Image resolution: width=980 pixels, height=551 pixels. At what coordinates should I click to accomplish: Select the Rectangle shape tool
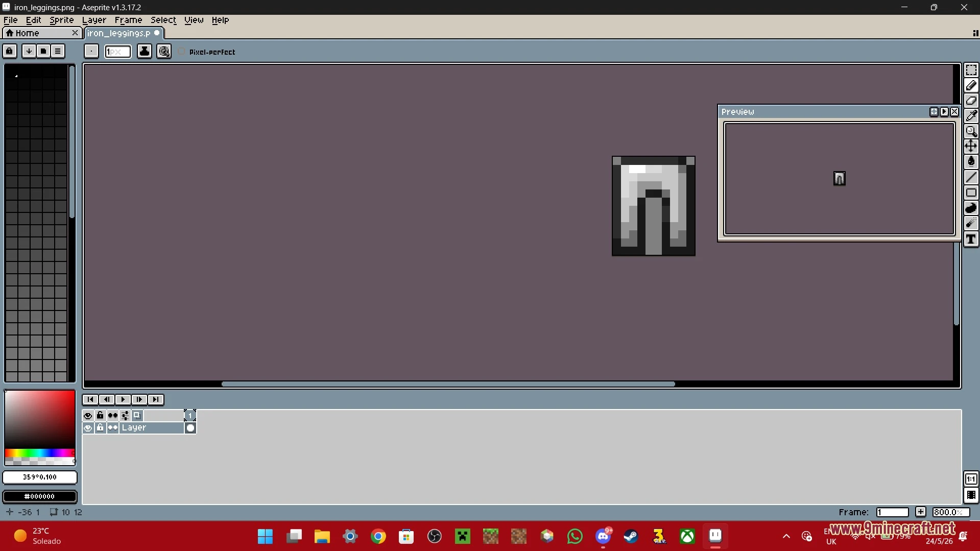(971, 193)
